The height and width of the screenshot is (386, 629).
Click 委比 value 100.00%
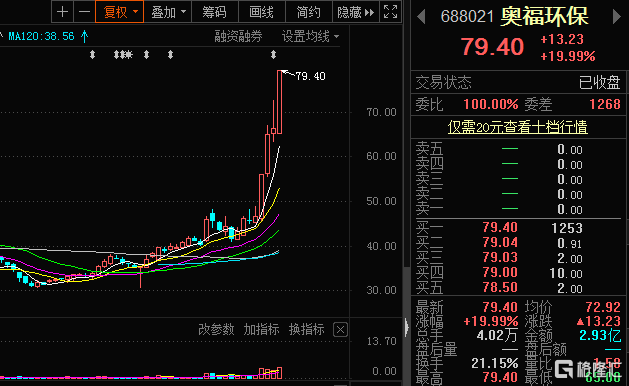coord(491,104)
